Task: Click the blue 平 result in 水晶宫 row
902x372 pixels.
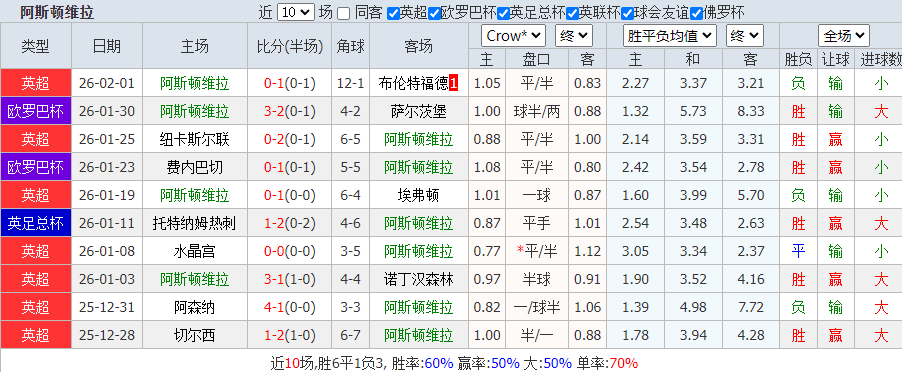Action: point(798,251)
